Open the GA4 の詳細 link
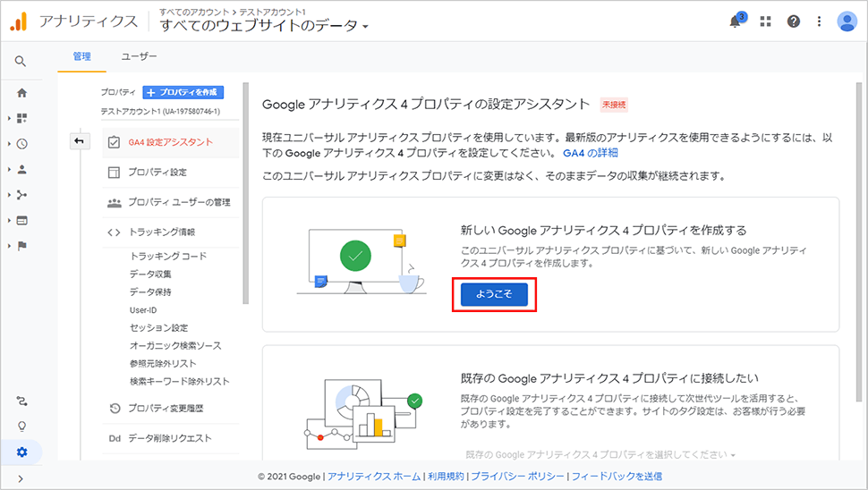This screenshot has height=490, width=868. 590,153
